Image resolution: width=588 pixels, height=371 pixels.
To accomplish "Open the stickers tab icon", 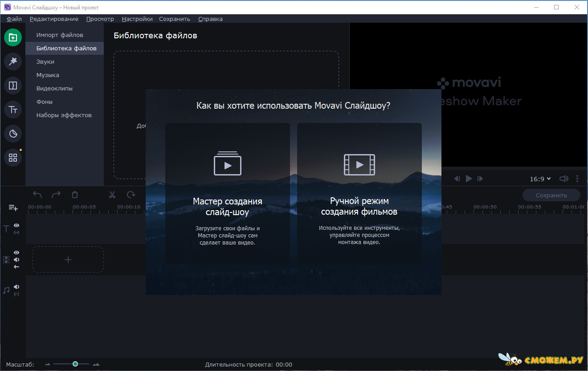I will click(x=13, y=134).
